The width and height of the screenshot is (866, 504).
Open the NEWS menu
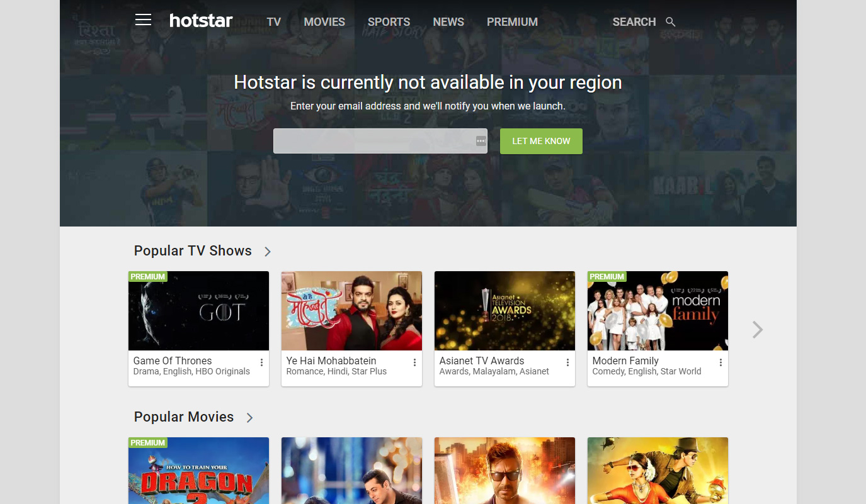click(x=448, y=22)
